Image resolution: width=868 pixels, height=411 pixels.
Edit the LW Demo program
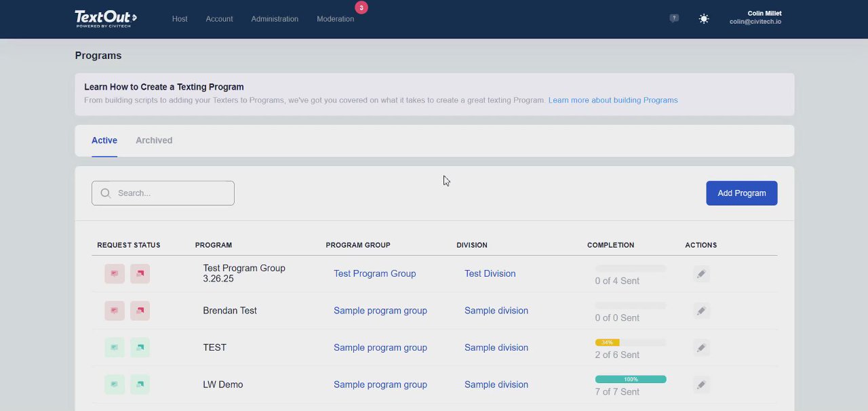point(701,385)
